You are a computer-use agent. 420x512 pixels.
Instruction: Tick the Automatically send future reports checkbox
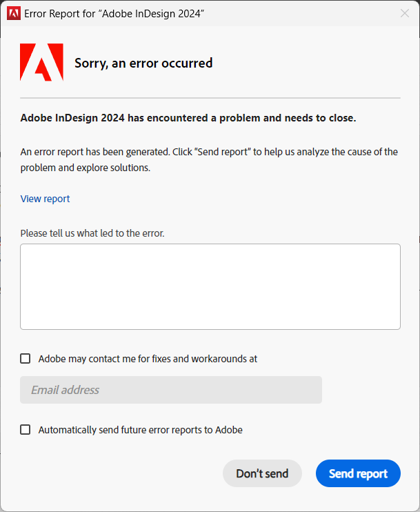pos(26,429)
